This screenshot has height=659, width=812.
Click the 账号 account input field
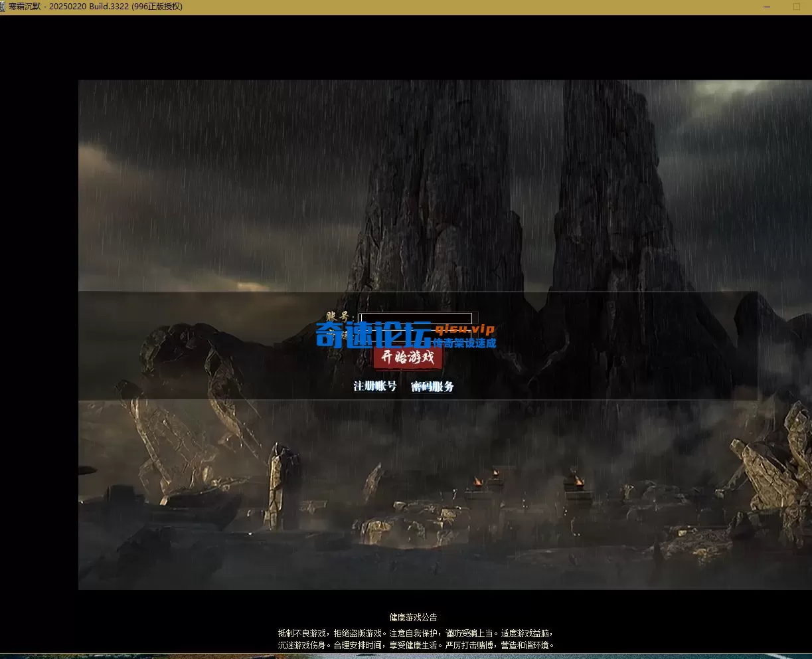click(x=415, y=318)
